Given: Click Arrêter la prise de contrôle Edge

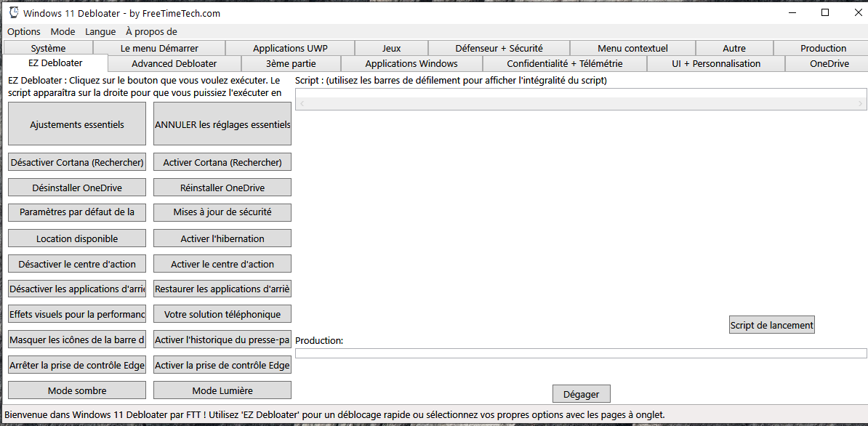Looking at the screenshot, I should pos(77,365).
